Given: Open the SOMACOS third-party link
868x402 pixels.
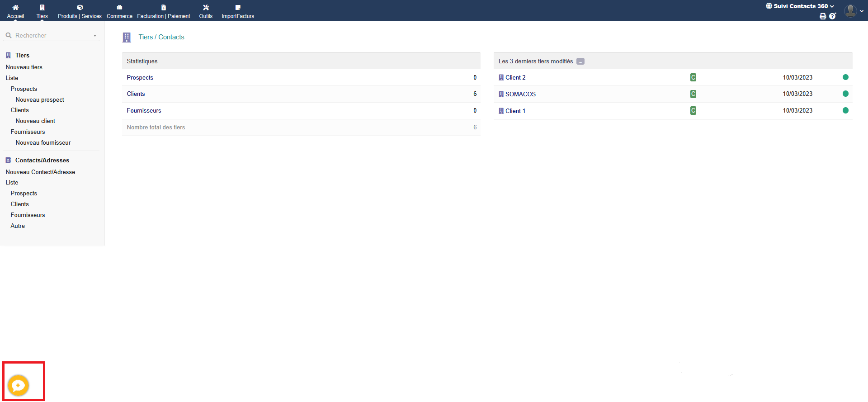Looking at the screenshot, I should click(520, 94).
